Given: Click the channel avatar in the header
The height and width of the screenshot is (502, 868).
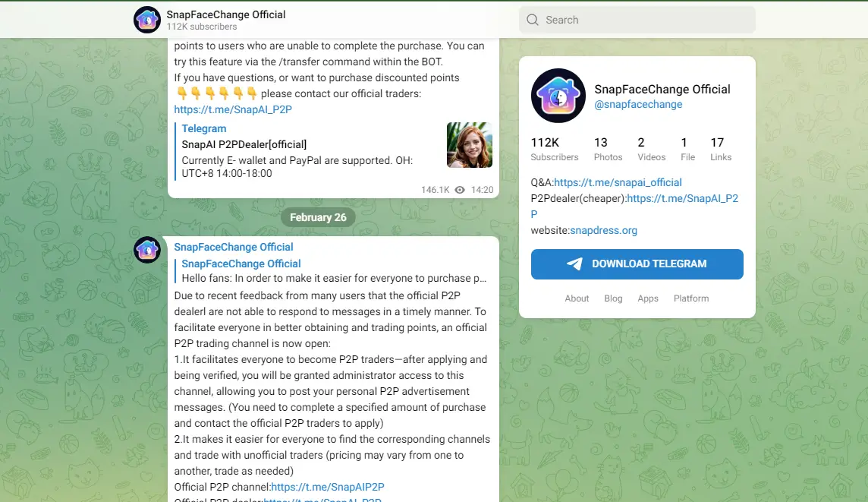Looking at the screenshot, I should pos(147,20).
